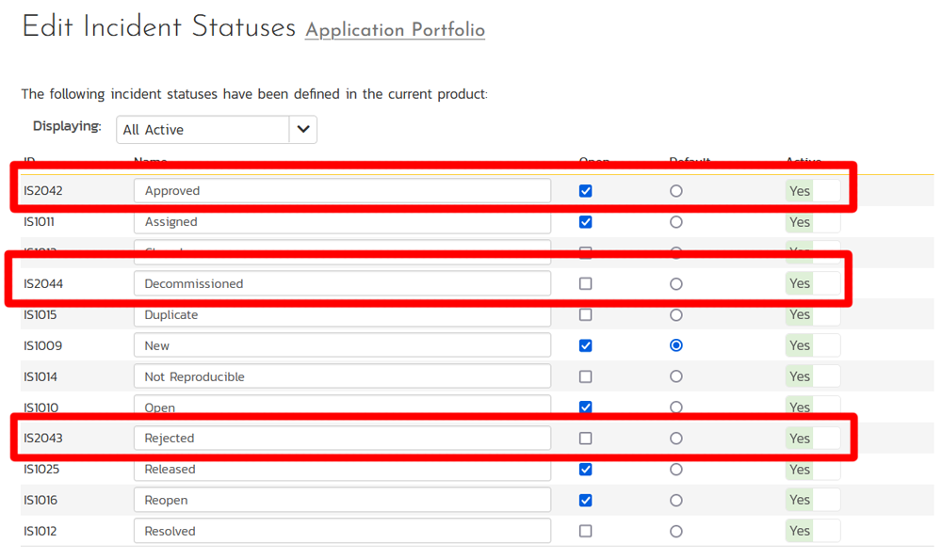Click the Rejected name text box
This screenshot has height=560, width=942.
[342, 438]
